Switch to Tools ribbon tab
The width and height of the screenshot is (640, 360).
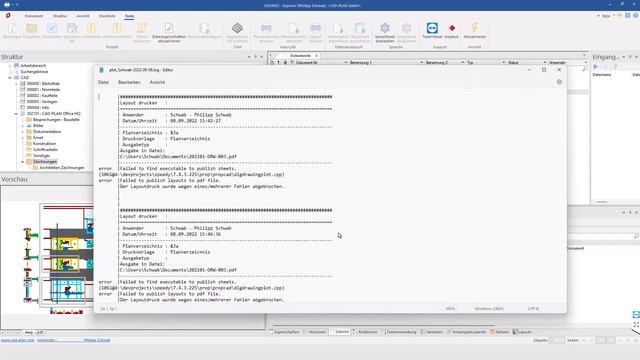129,16
